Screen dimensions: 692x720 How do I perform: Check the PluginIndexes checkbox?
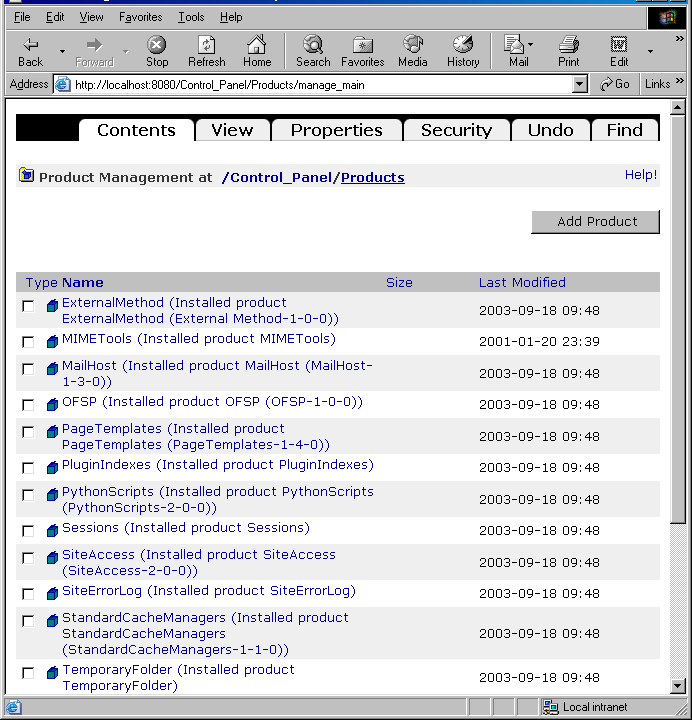[28, 468]
